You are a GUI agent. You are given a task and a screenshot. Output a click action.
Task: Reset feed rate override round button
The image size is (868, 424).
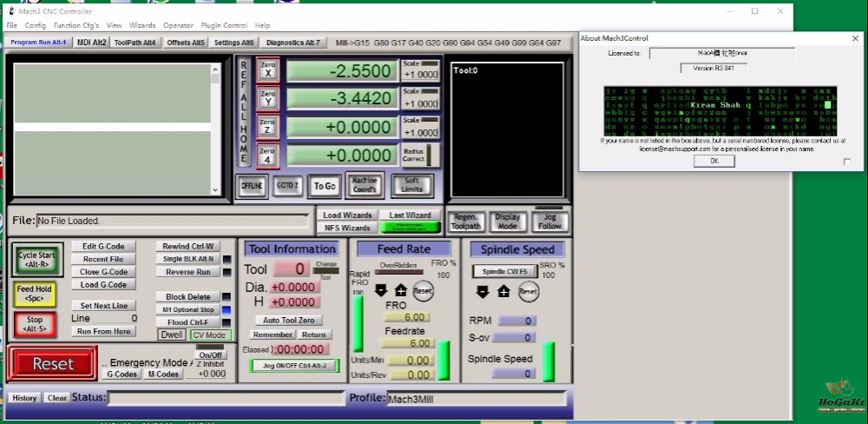tap(423, 291)
